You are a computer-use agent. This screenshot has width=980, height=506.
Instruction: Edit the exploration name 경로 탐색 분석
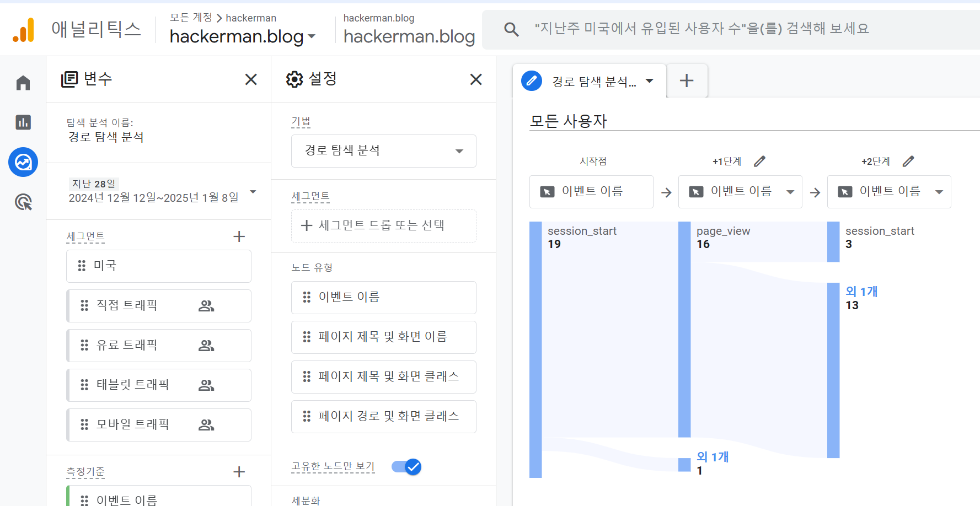point(105,137)
